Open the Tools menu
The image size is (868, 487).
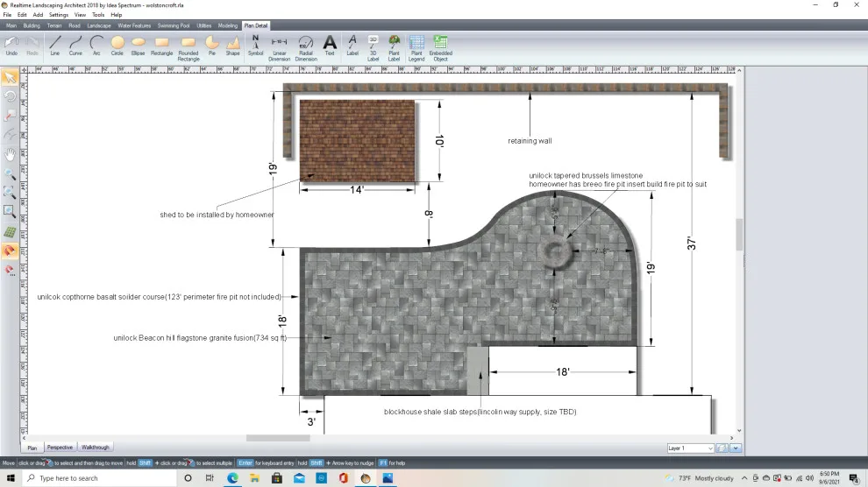(x=98, y=15)
